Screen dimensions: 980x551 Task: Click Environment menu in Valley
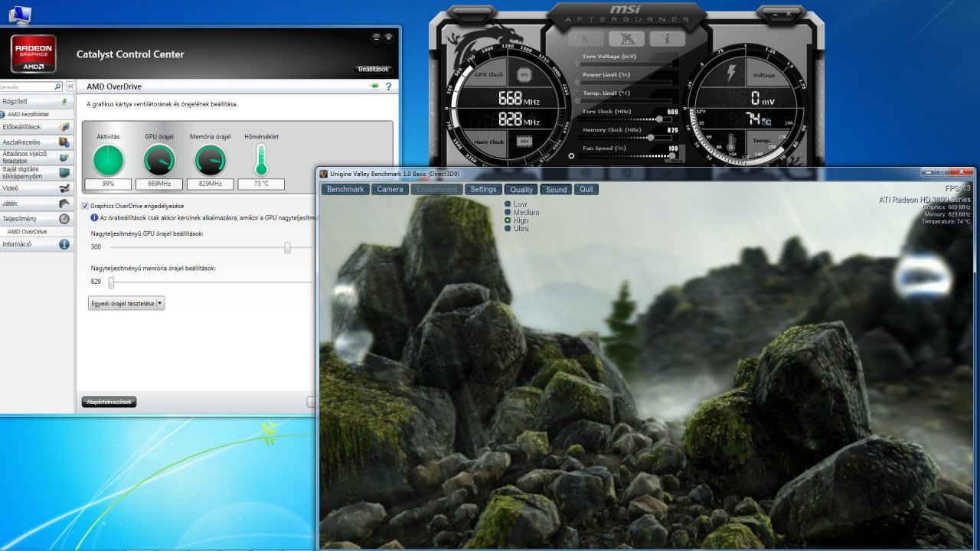pyautogui.click(x=437, y=189)
